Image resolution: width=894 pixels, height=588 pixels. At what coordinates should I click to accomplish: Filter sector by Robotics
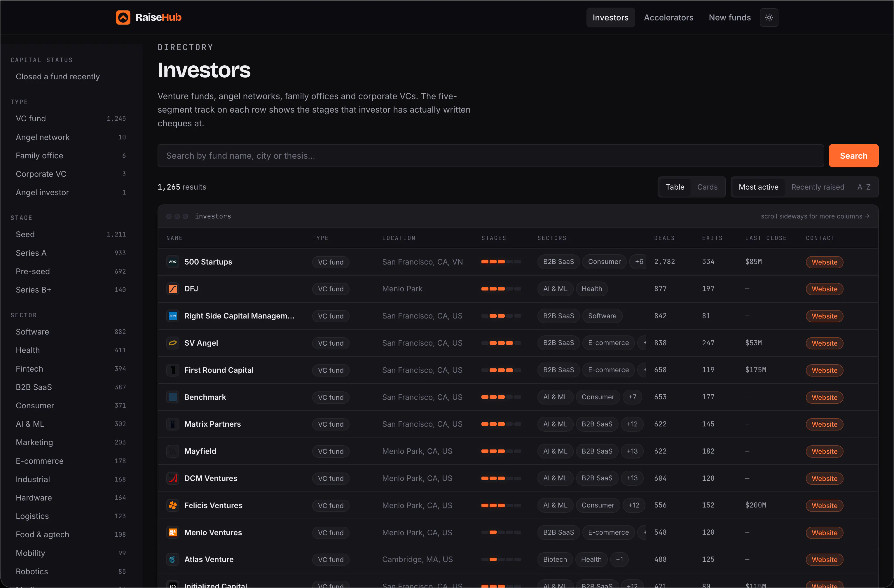(71, 571)
